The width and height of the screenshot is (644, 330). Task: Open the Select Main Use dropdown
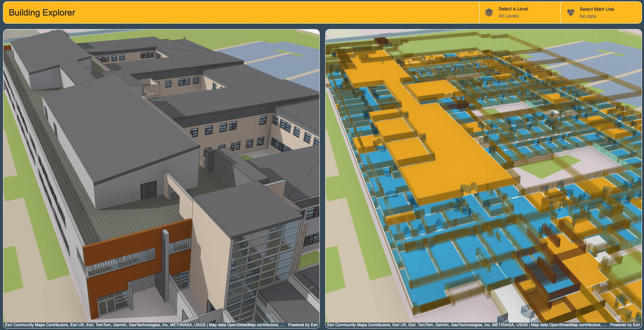click(x=601, y=12)
